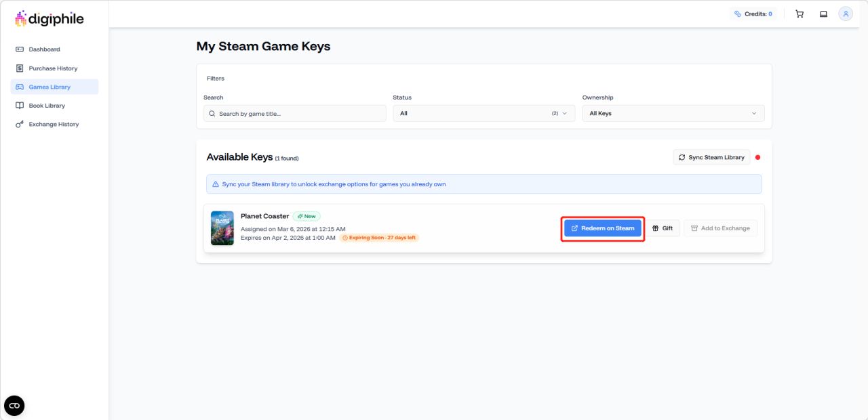Viewport: 868px width, 420px height.
Task: Click the digiphile logo
Action: pos(49,19)
